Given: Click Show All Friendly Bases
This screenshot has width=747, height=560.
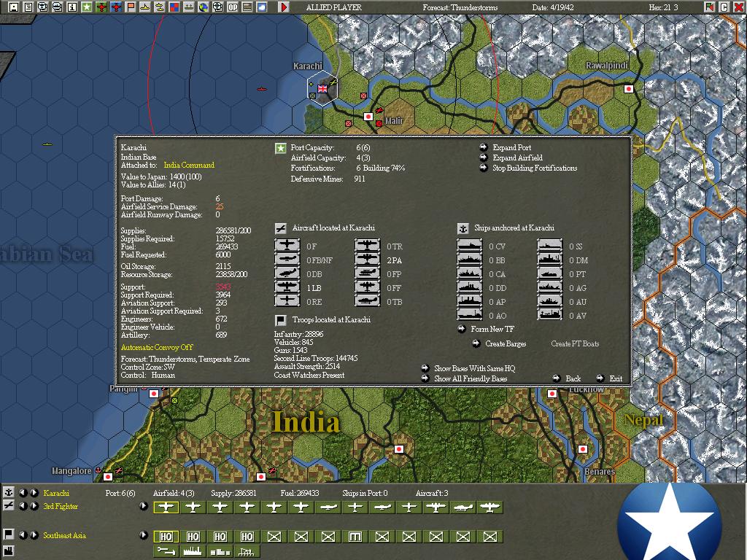Looking at the screenshot, I should pyautogui.click(x=471, y=378).
